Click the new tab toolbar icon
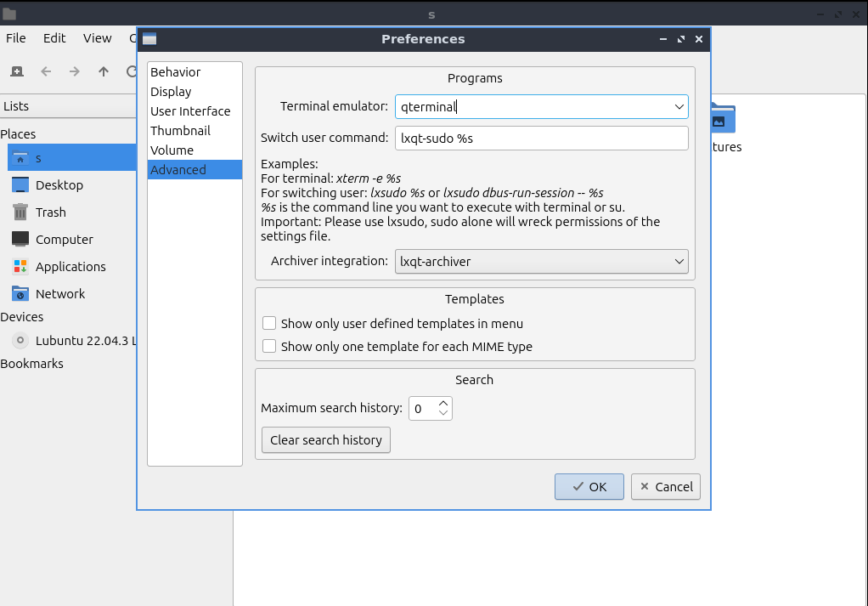This screenshot has width=868, height=606. pos(17,72)
